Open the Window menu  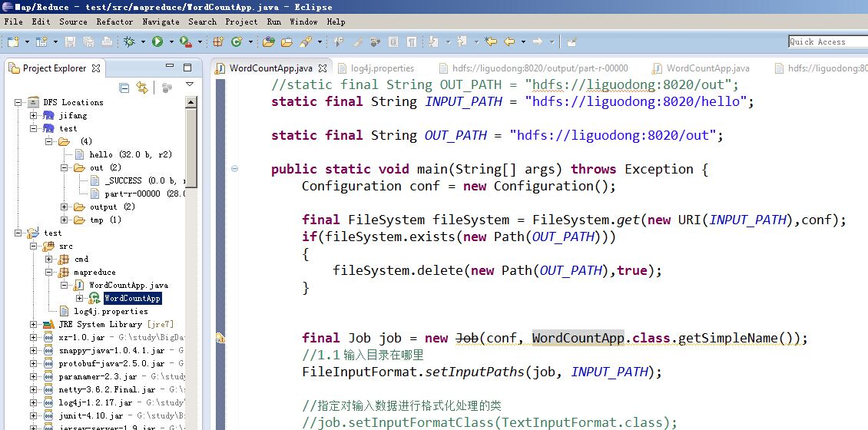(x=304, y=21)
